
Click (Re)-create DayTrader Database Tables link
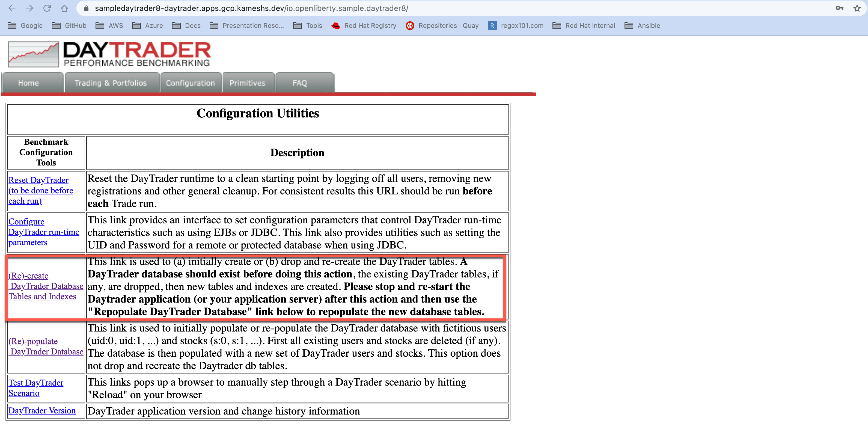click(46, 286)
